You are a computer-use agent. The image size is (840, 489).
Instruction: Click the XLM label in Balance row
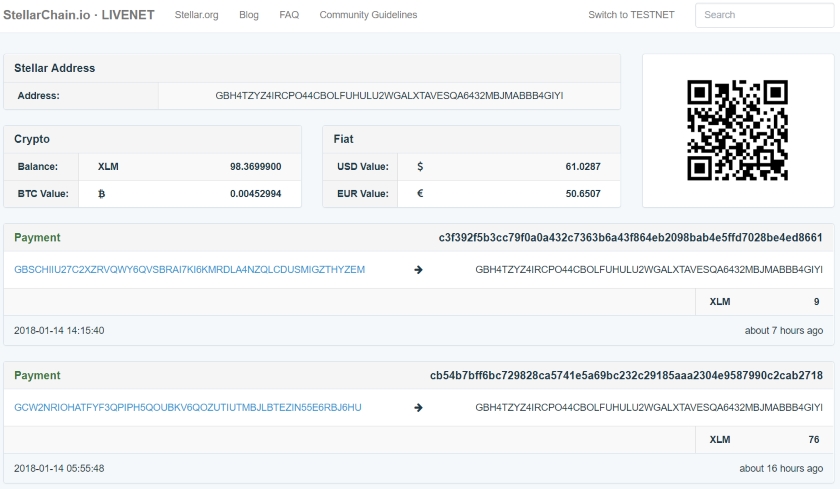click(x=108, y=167)
